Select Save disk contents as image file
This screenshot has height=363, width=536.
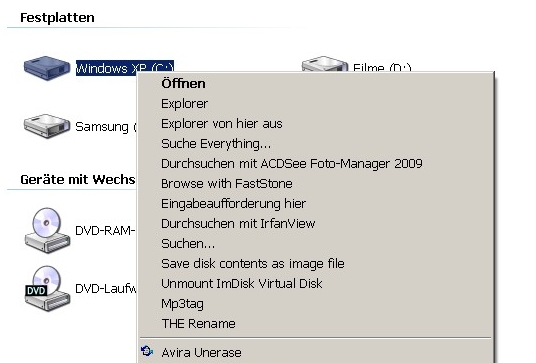point(317,264)
